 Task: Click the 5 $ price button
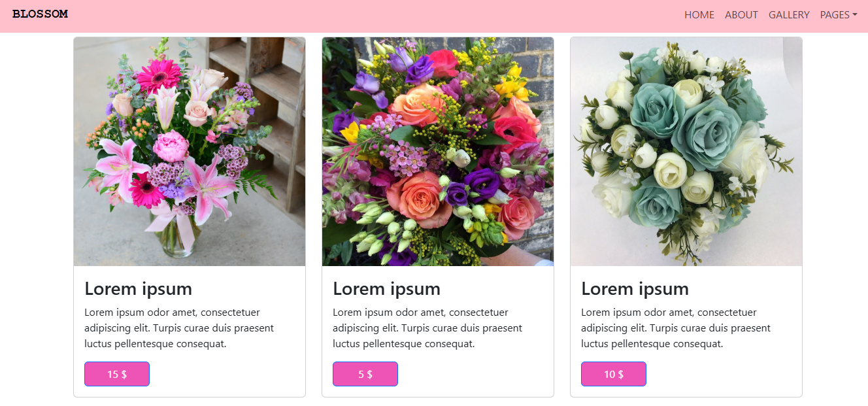tap(365, 374)
